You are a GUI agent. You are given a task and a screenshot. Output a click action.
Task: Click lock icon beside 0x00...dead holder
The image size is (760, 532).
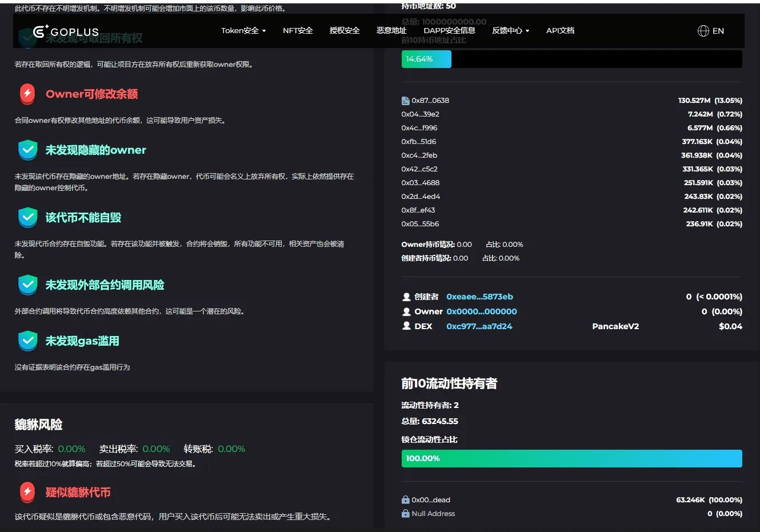coord(406,500)
